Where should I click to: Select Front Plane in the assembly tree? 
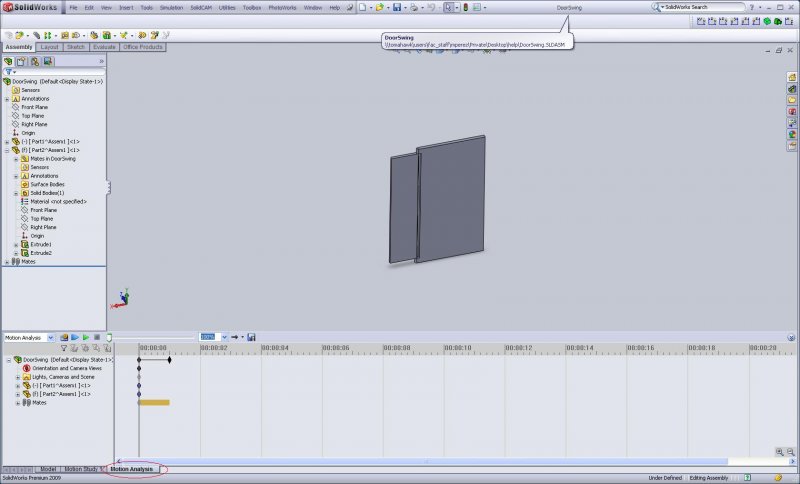(34, 108)
